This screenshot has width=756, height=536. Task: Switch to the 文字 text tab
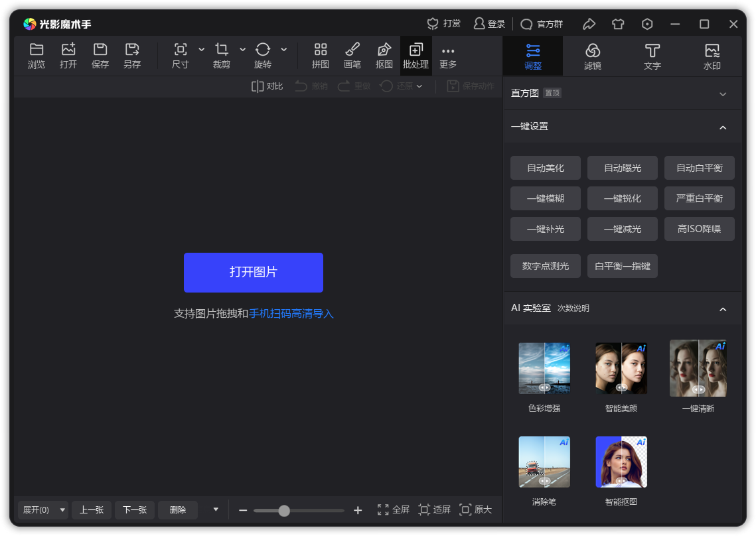pyautogui.click(x=652, y=56)
